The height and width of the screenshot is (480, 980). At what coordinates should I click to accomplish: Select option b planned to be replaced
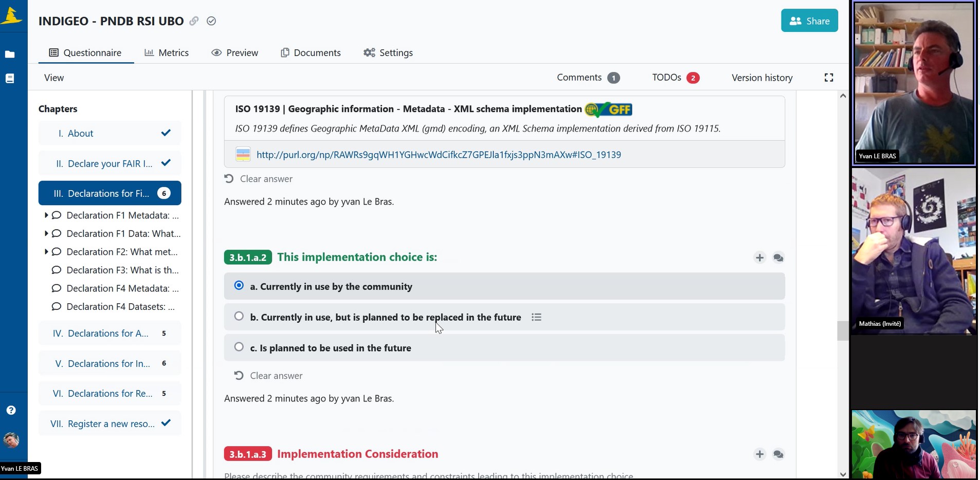pyautogui.click(x=504, y=317)
